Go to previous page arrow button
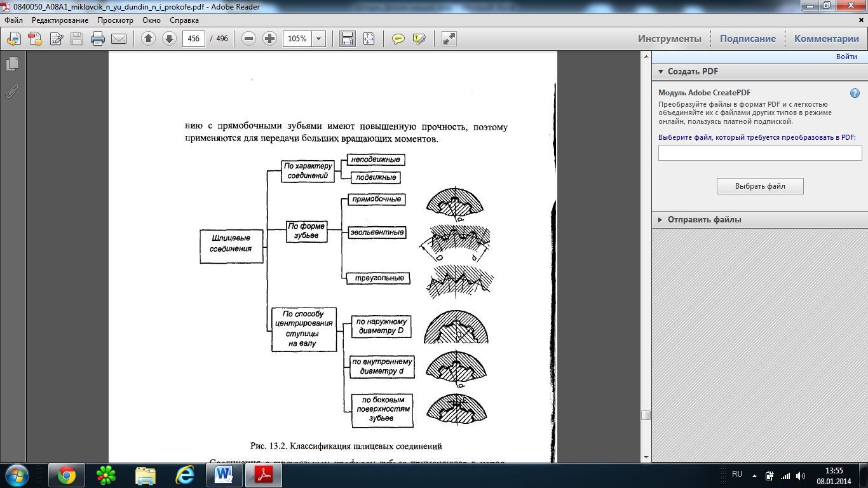The image size is (868, 488). tap(148, 39)
